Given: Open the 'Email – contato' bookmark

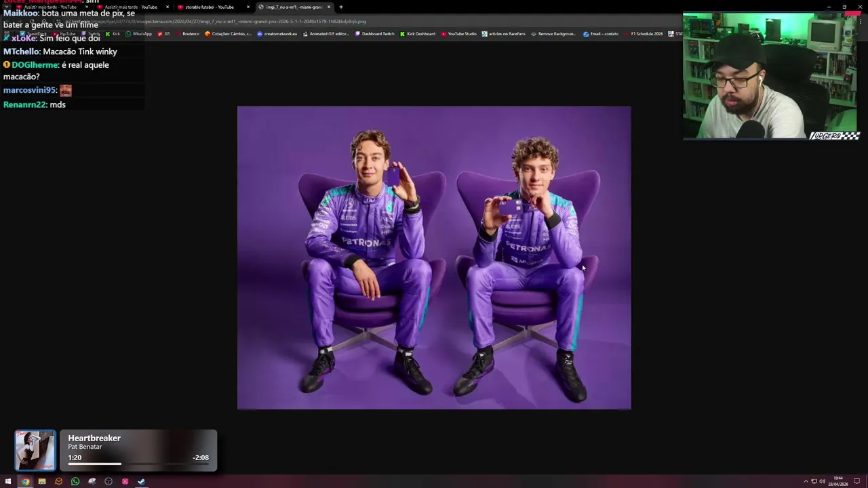Looking at the screenshot, I should [601, 34].
